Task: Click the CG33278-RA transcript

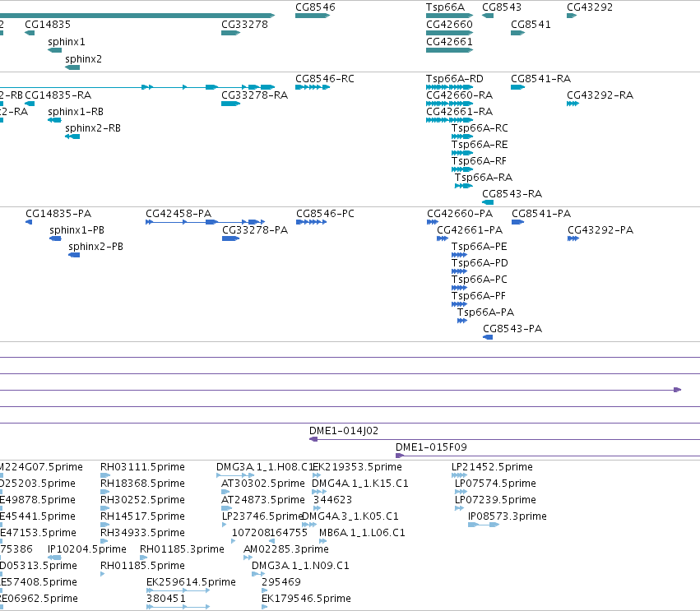Action: 230,104
